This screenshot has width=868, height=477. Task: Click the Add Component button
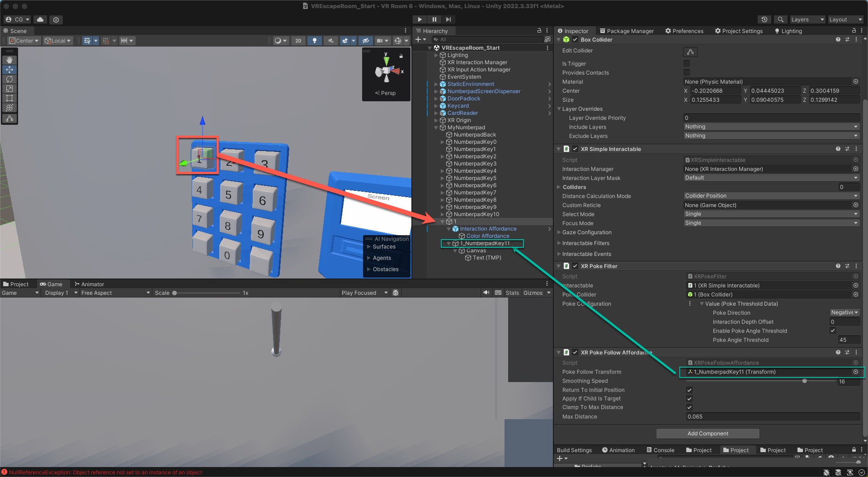(x=707, y=433)
